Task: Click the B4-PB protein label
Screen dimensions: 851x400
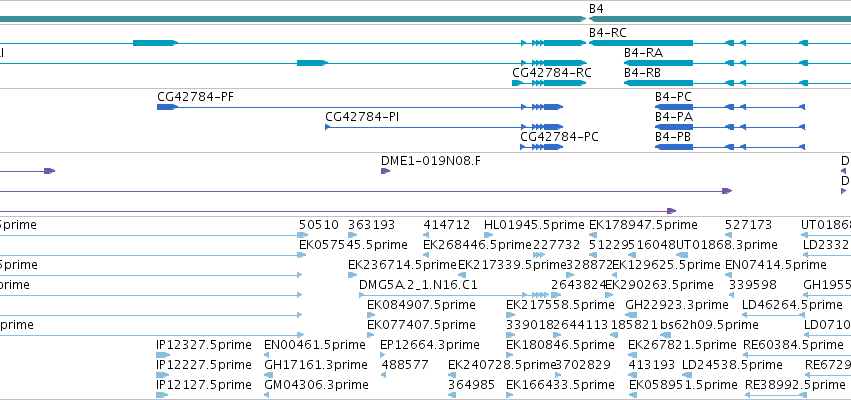Action: coord(673,137)
